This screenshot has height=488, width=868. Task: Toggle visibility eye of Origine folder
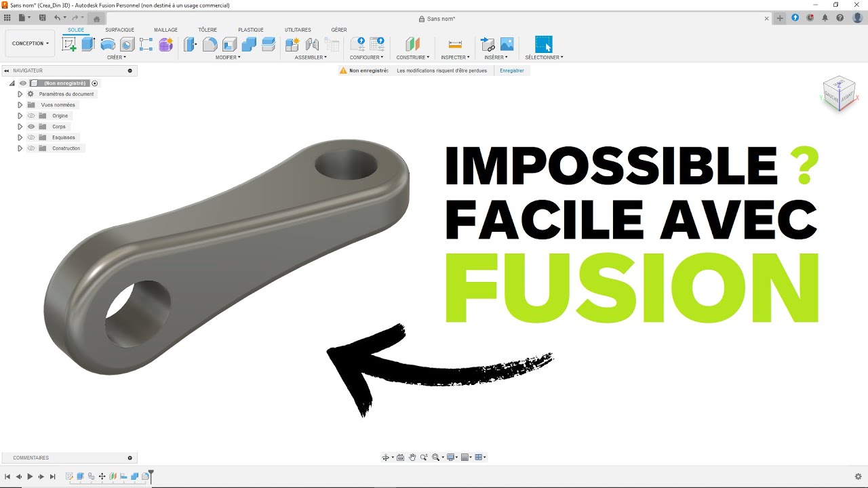[31, 116]
